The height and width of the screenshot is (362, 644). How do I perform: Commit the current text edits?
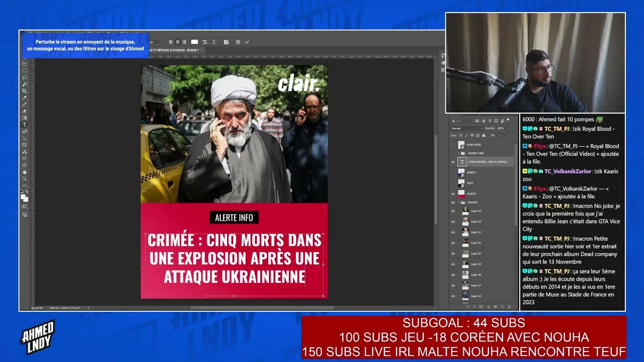point(247,42)
